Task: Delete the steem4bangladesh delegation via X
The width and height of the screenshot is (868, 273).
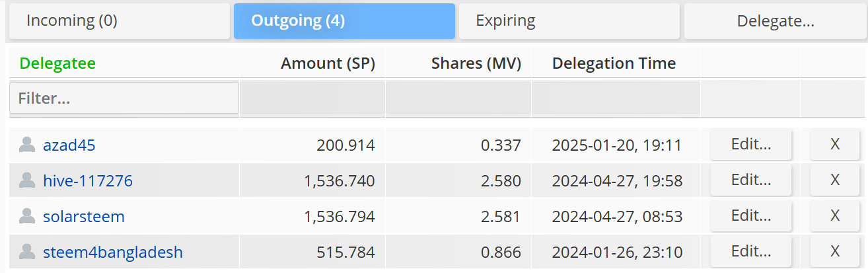Action: click(834, 252)
